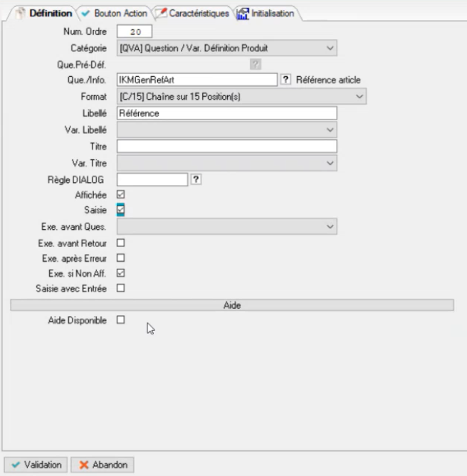Click the disabled Que.Pré-Déf. help icon

(x=255, y=64)
